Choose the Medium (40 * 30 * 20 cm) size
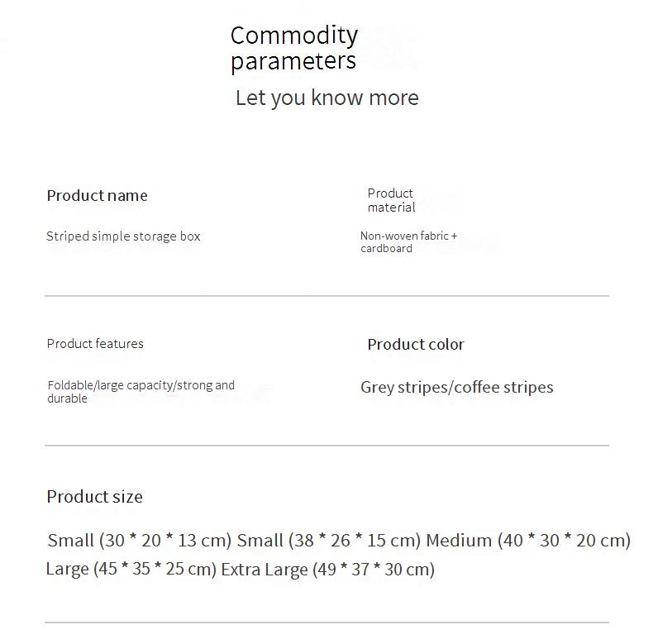This screenshot has width=653, height=644. pos(528,541)
